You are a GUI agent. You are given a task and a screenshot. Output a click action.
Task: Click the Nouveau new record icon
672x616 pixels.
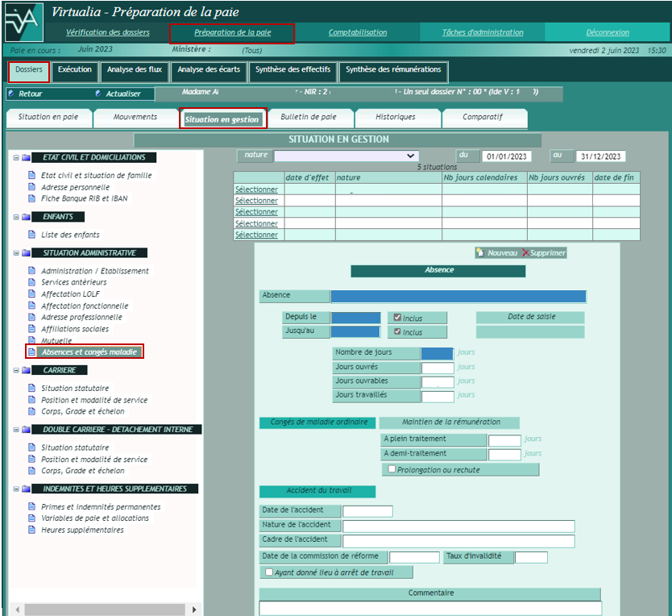480,252
